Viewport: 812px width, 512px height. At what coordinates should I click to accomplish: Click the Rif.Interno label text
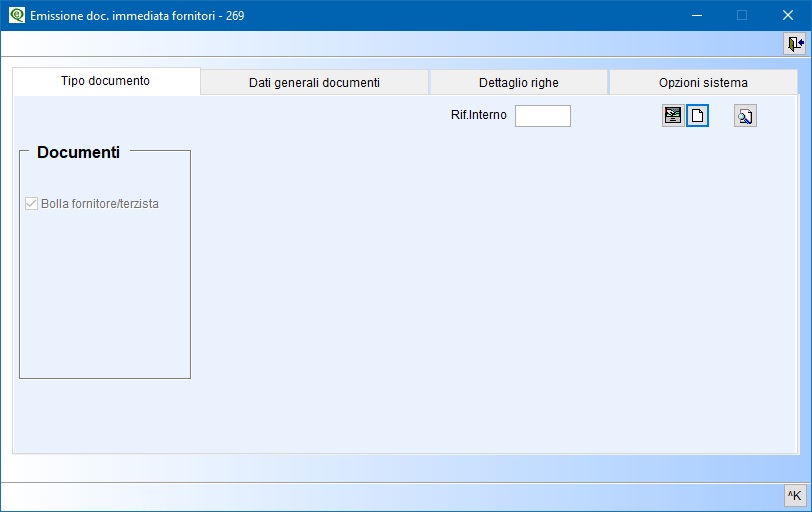click(479, 115)
